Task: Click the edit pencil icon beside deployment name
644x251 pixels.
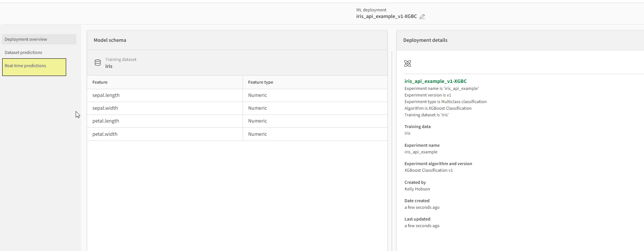Action: [422, 17]
